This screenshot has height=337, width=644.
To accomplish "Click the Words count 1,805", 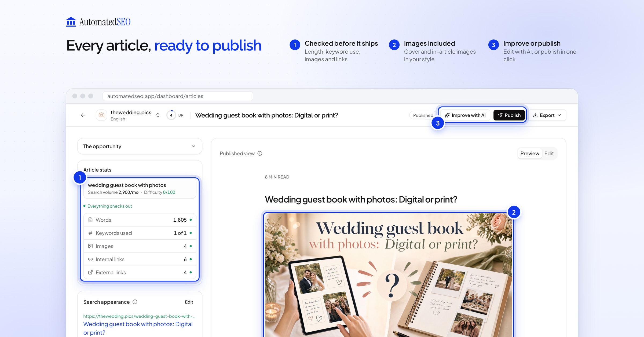I will (x=180, y=220).
